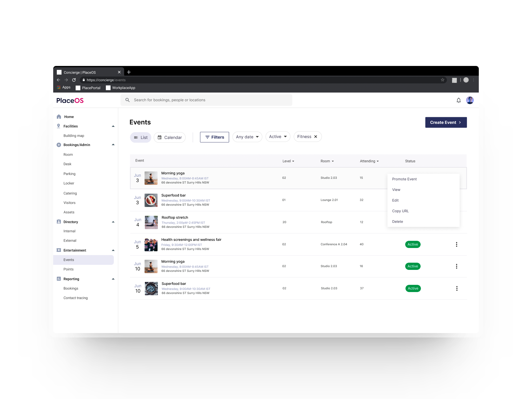532x399 pixels.
Task: Select Promote Event from context menu
Action: [x=404, y=179]
